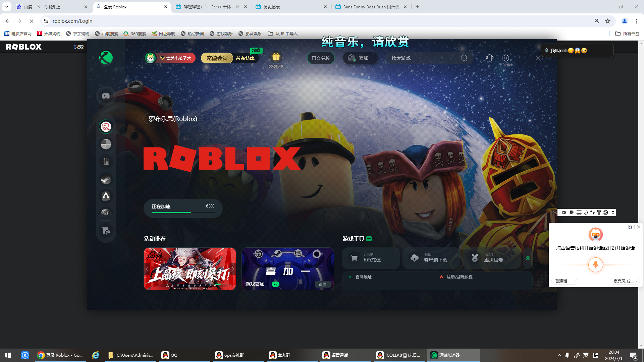Viewport: 644px width, 362px height.
Task: Open Windows Start menu
Action: click(8, 355)
